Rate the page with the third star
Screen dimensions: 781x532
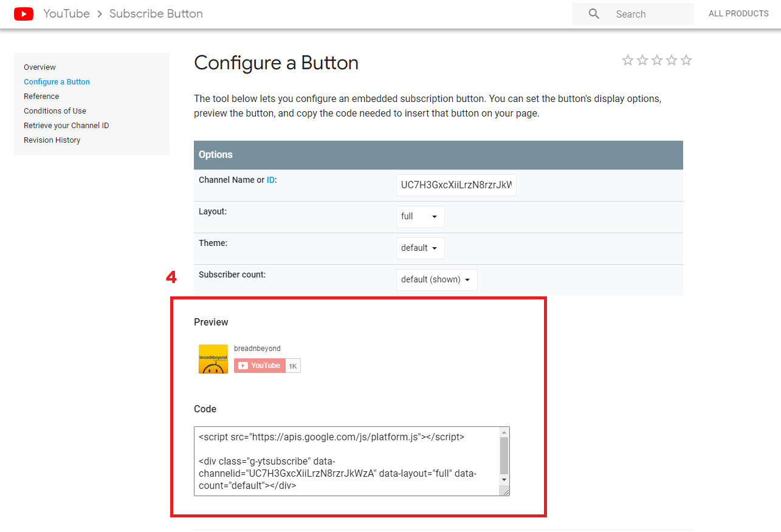(x=657, y=60)
